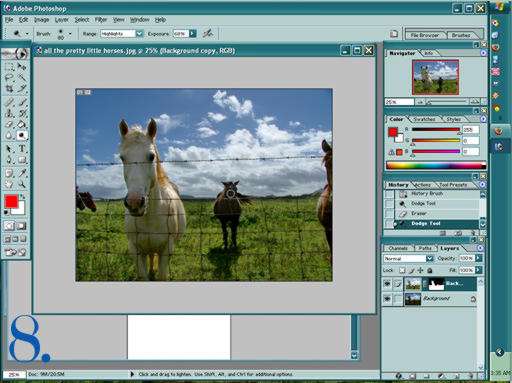512x383 pixels.
Task: Select the Eraser history state
Action: coord(437,213)
